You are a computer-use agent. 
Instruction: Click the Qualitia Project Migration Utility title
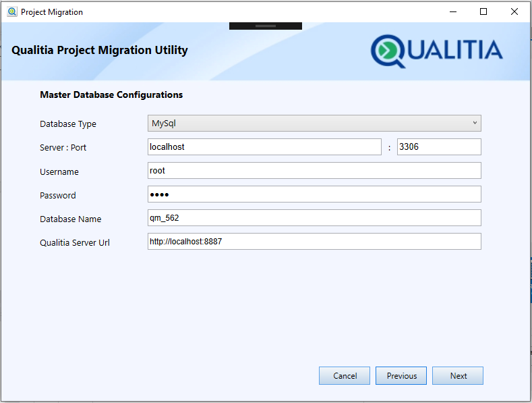coord(100,51)
